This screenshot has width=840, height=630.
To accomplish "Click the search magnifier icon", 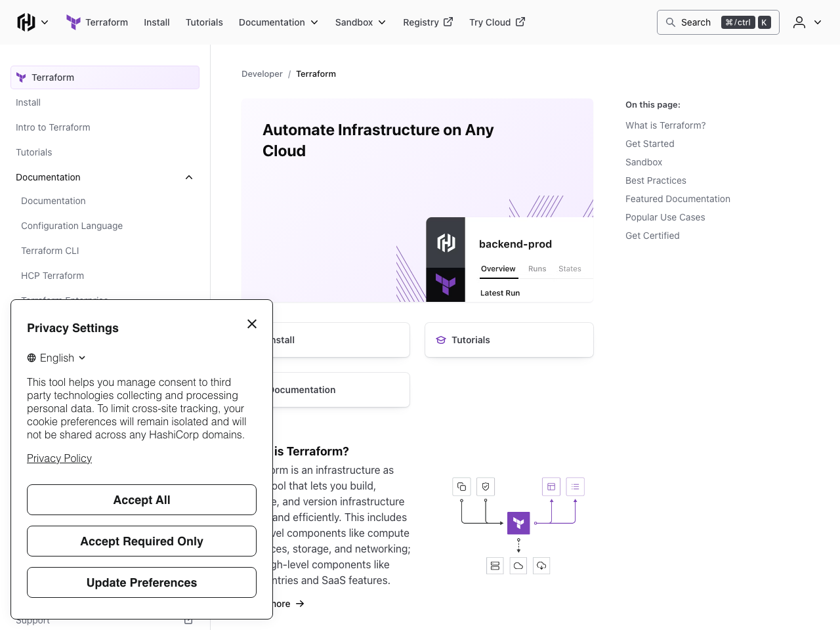I will (671, 22).
